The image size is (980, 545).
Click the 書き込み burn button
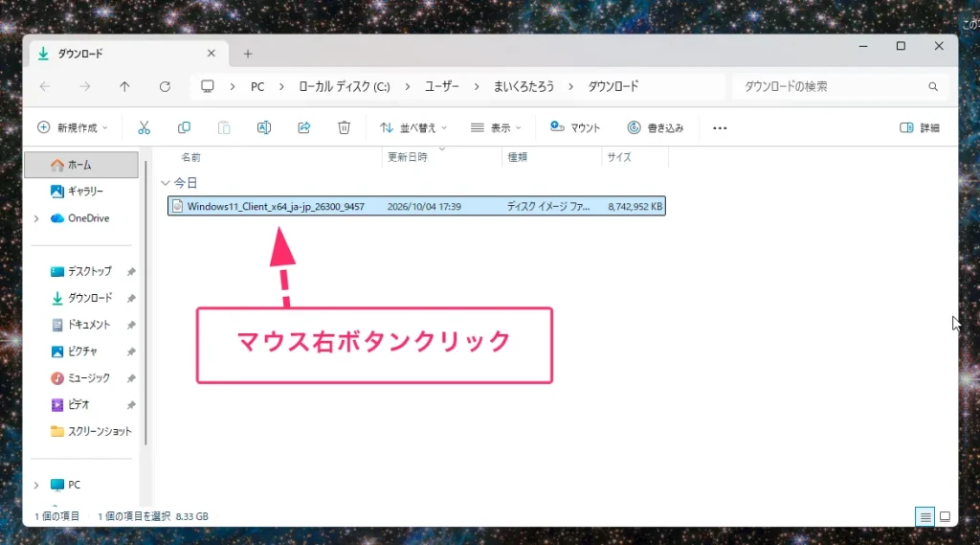[x=656, y=127]
